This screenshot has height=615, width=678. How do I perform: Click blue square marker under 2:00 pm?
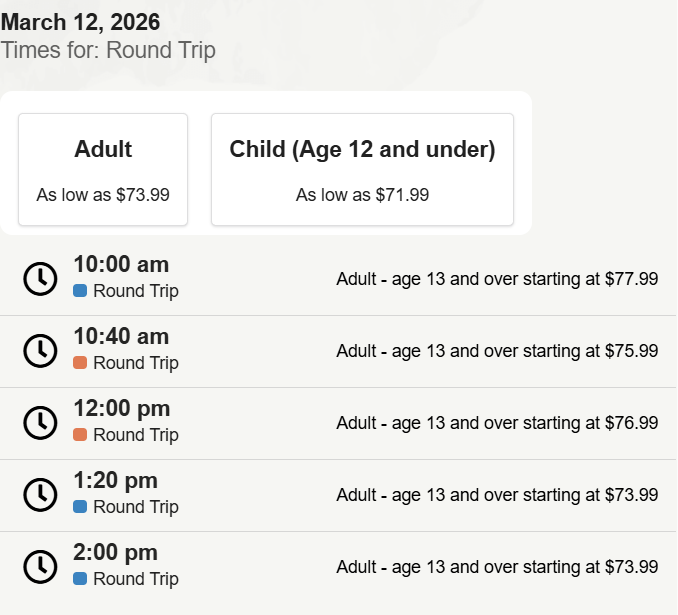80,580
